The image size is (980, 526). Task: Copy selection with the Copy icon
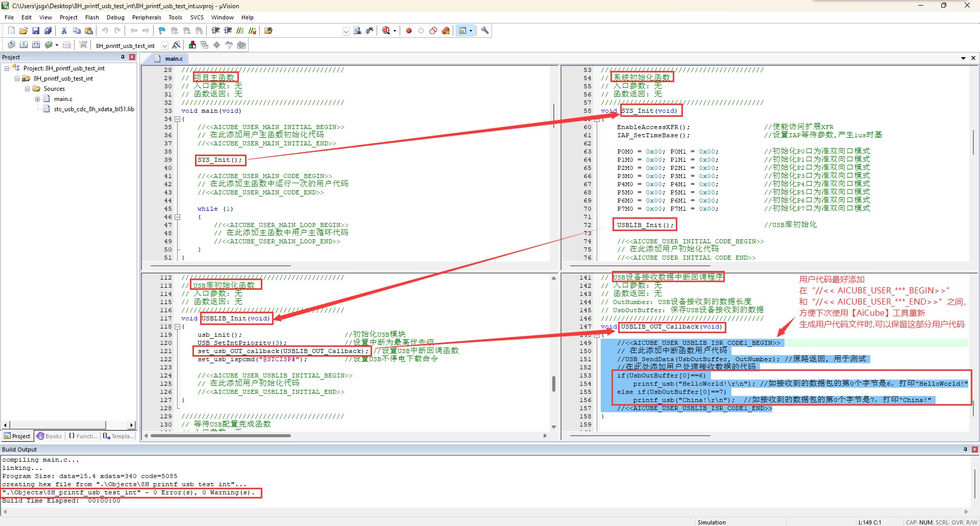pos(77,31)
